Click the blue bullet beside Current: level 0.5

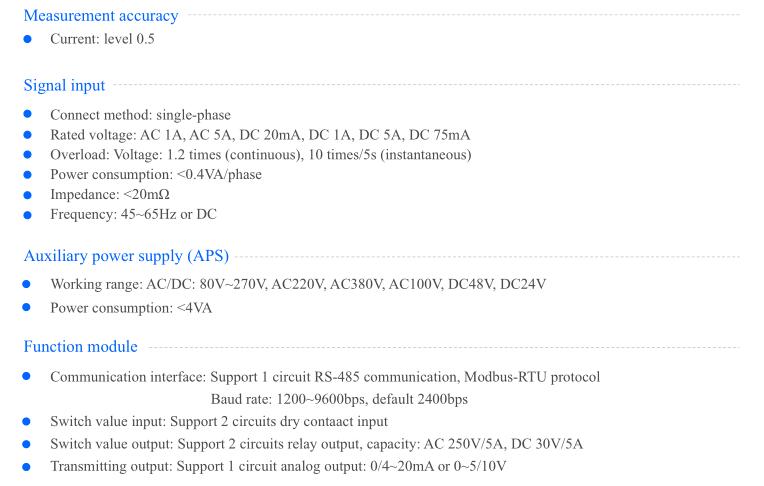[x=28, y=39]
